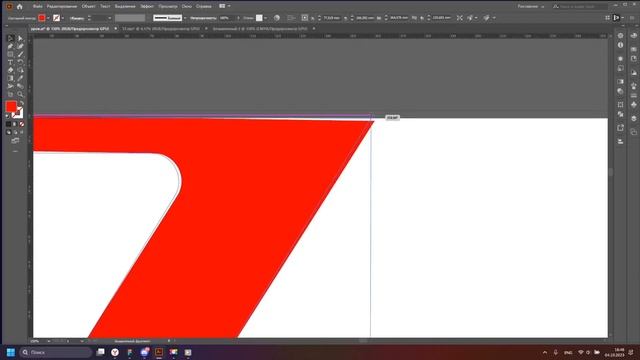
Task: Open the Текст menu
Action: (105, 7)
